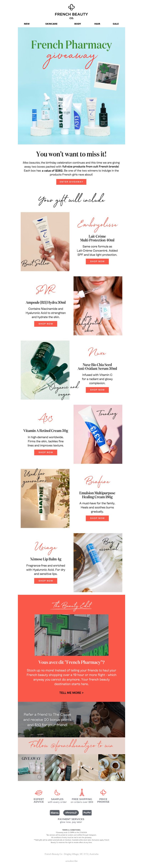Choose the PayPal payment badge

(87, 812)
